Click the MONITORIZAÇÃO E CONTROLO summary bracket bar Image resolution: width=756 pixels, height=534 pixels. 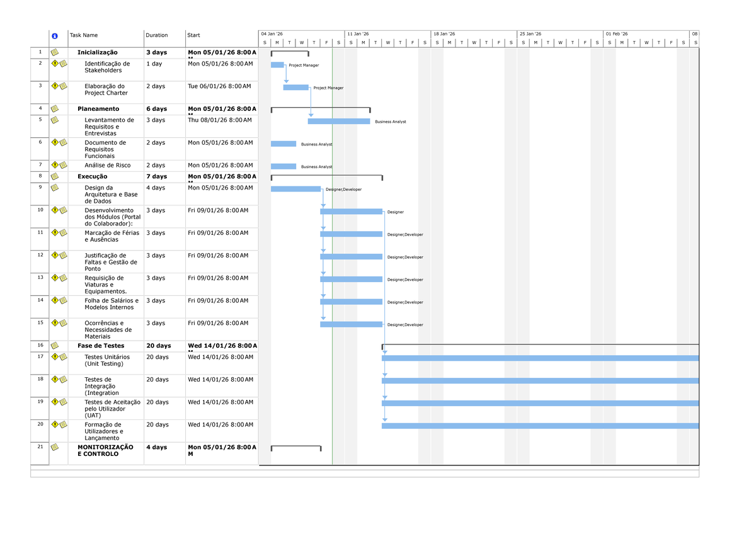pos(296,448)
